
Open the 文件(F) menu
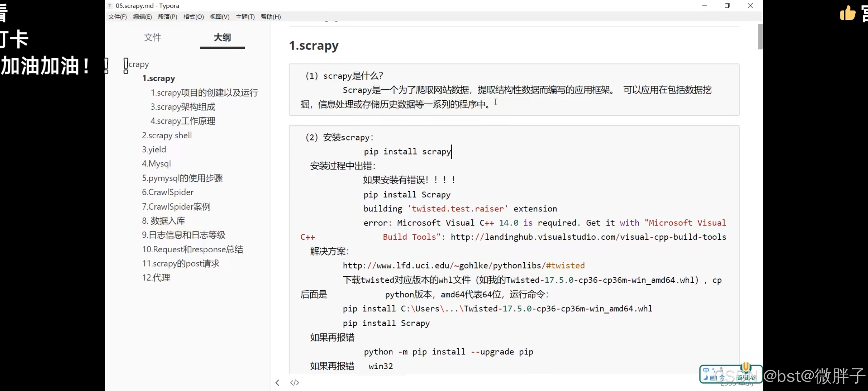pyautogui.click(x=118, y=17)
